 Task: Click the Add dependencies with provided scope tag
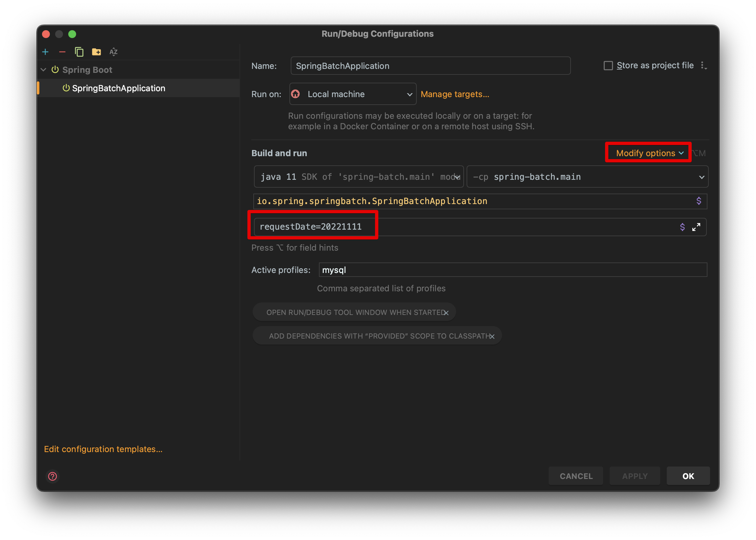click(377, 336)
